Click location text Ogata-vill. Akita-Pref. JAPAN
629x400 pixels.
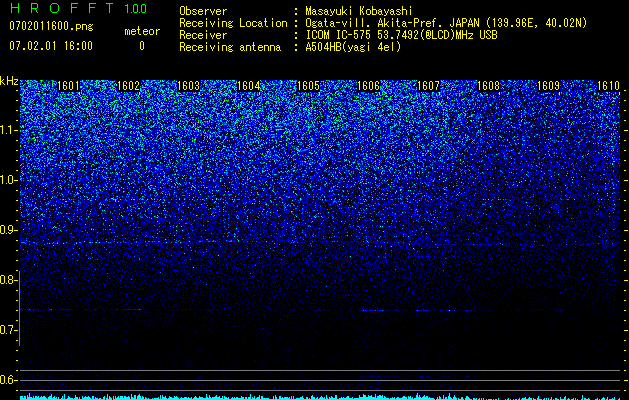pyautogui.click(x=392, y=23)
